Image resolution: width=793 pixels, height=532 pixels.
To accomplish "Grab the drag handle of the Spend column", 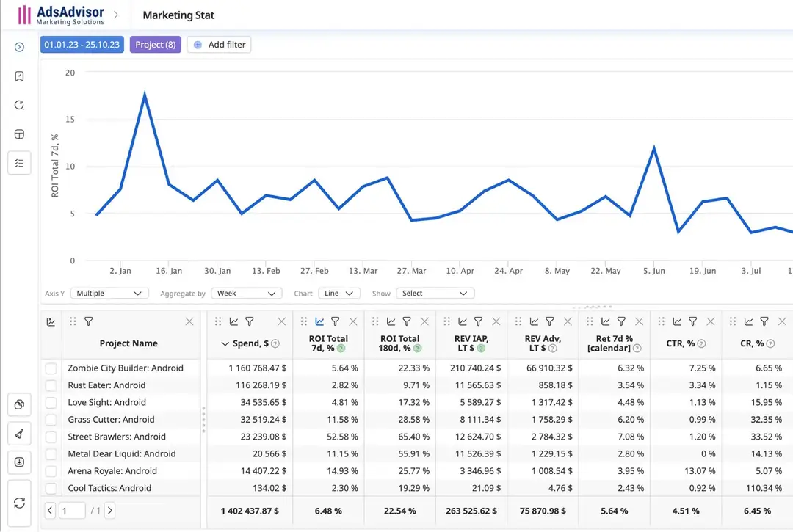I will point(218,321).
